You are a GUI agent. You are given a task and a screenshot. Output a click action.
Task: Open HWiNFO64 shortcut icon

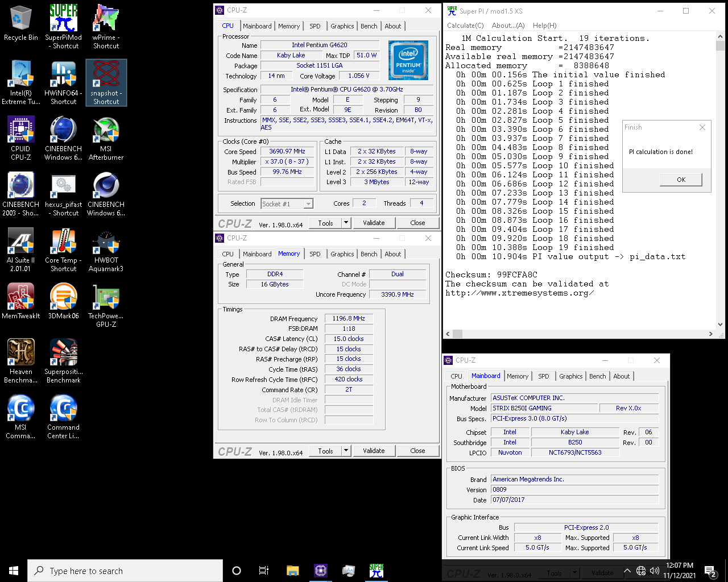[x=63, y=82]
